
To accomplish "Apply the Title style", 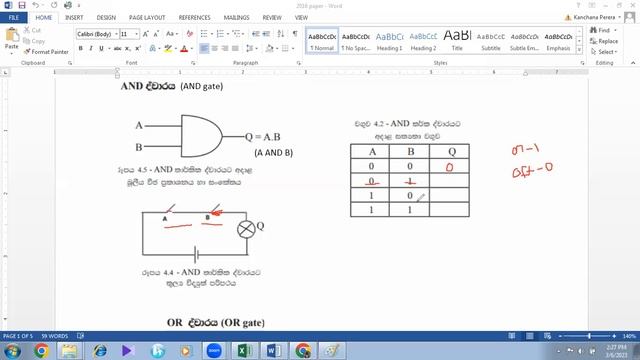I will click(457, 41).
